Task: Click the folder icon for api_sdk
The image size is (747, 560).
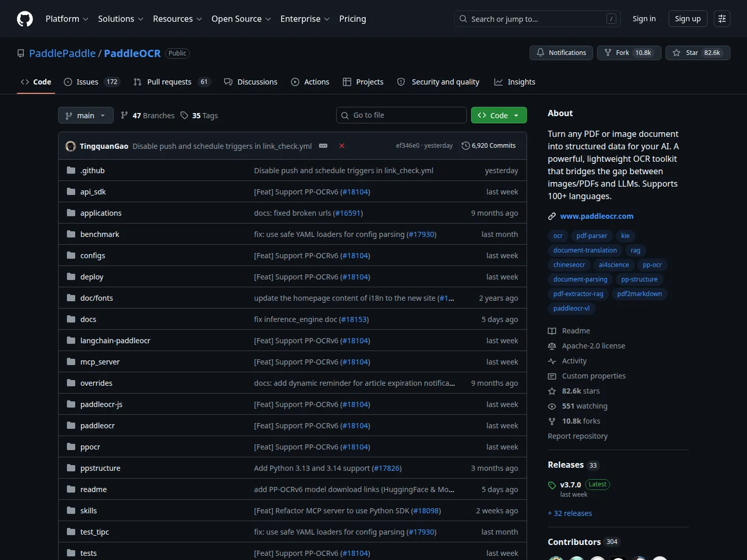Action: coord(71,191)
